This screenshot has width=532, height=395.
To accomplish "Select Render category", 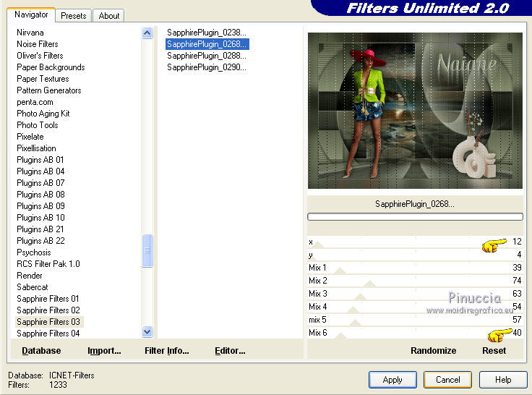I will coord(30,276).
